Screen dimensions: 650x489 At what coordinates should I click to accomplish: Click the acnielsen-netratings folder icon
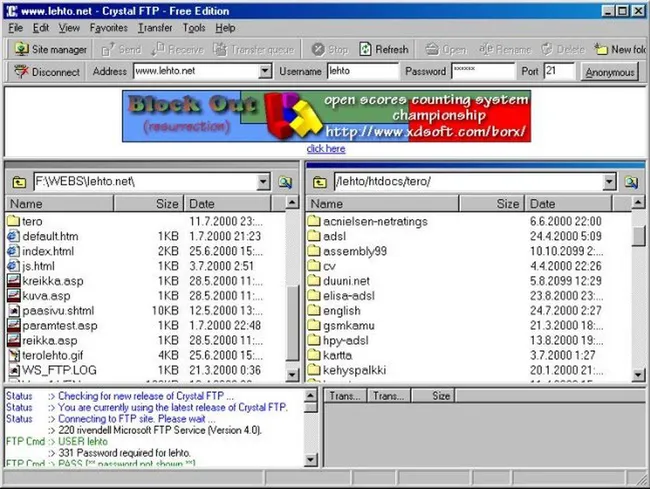314,220
